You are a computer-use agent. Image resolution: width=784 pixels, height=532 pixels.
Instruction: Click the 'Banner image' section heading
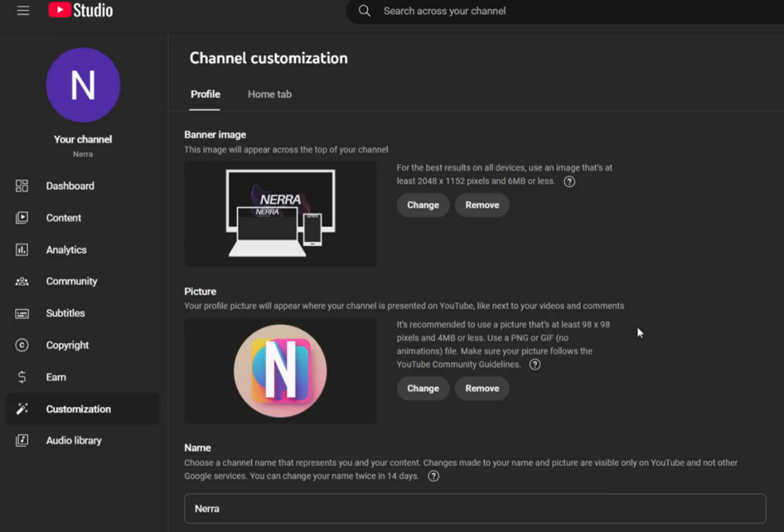click(x=215, y=134)
